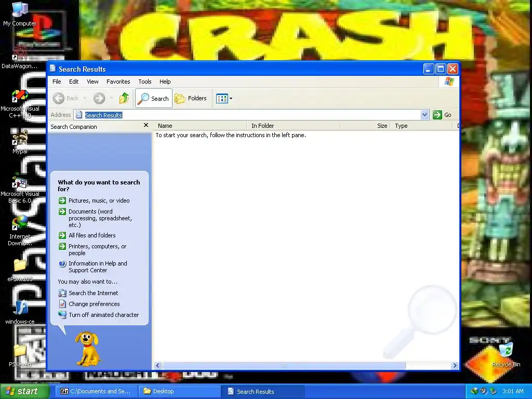Click the Search Results title bar icon

53,69
